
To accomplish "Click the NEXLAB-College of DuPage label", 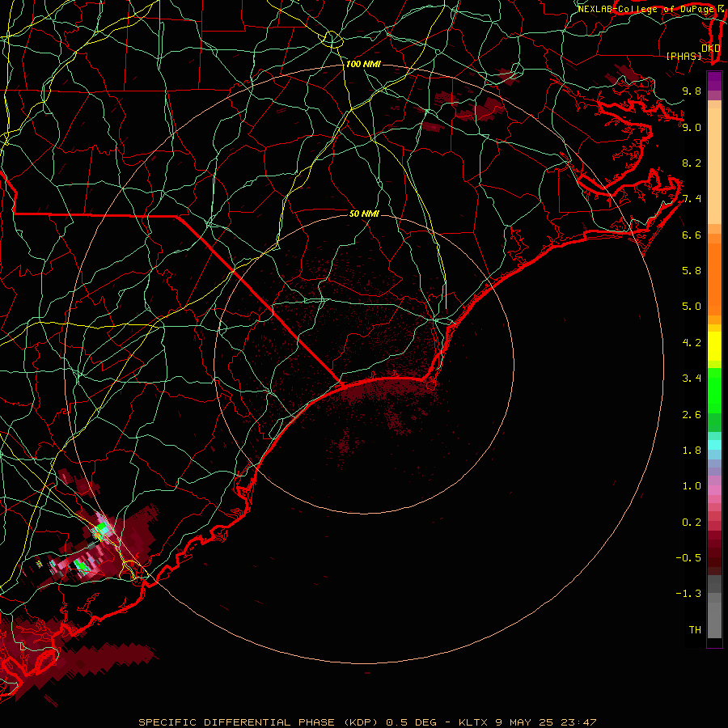I will click(x=645, y=9).
